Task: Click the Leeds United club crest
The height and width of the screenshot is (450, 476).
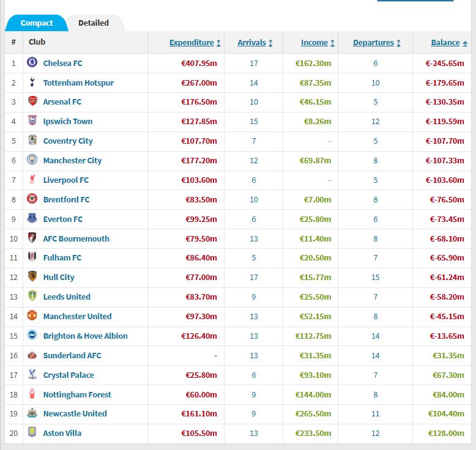Action: (32, 296)
